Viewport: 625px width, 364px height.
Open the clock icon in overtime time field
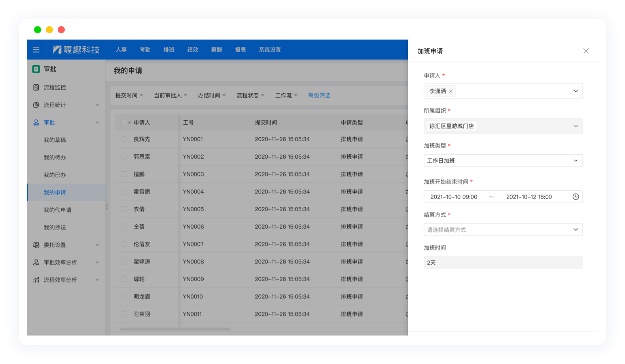pyautogui.click(x=576, y=197)
